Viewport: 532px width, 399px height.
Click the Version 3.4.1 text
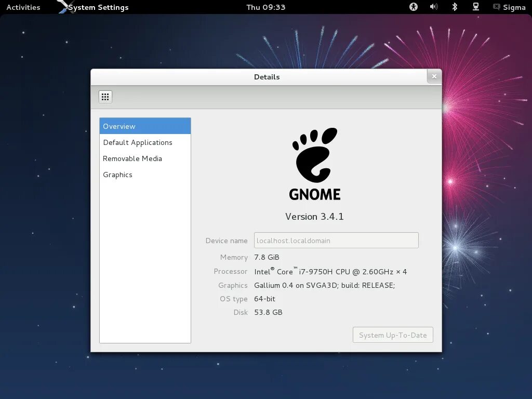click(314, 217)
